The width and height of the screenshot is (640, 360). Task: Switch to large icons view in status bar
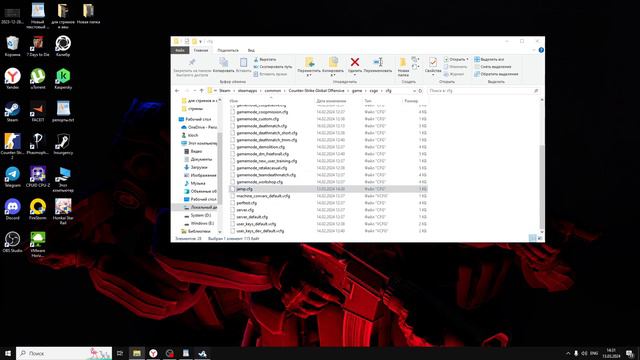click(540, 238)
